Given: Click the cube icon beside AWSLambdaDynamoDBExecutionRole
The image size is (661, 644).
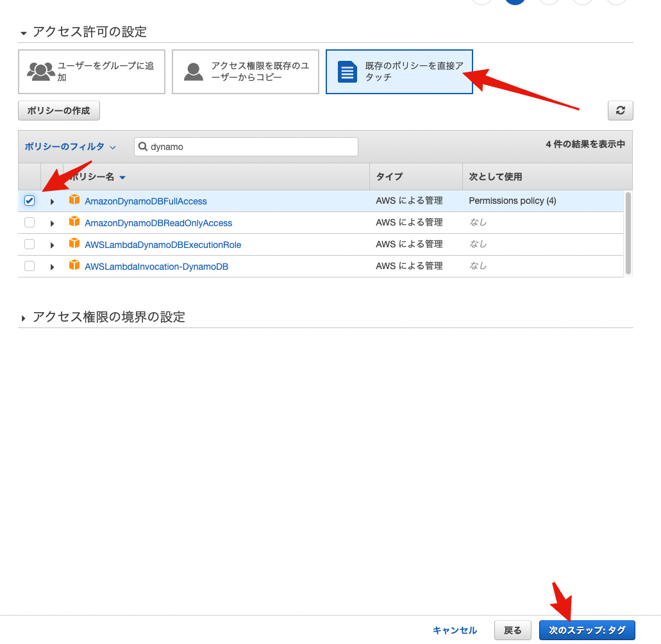Looking at the screenshot, I should [74, 244].
